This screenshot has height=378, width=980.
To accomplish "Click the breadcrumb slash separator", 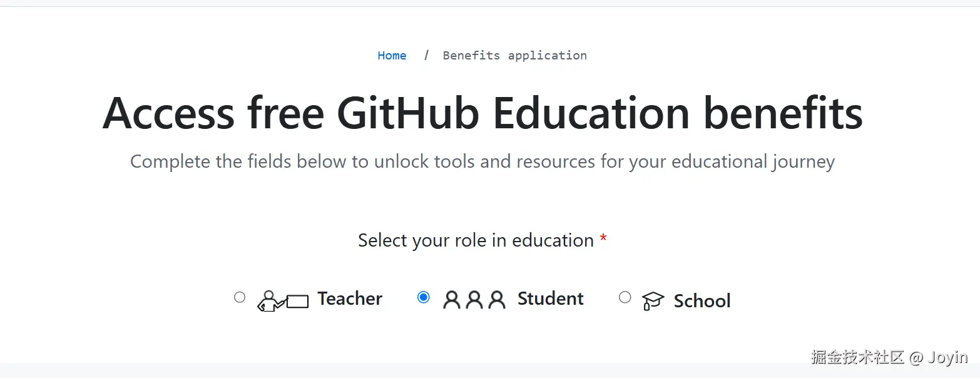I will tap(426, 55).
